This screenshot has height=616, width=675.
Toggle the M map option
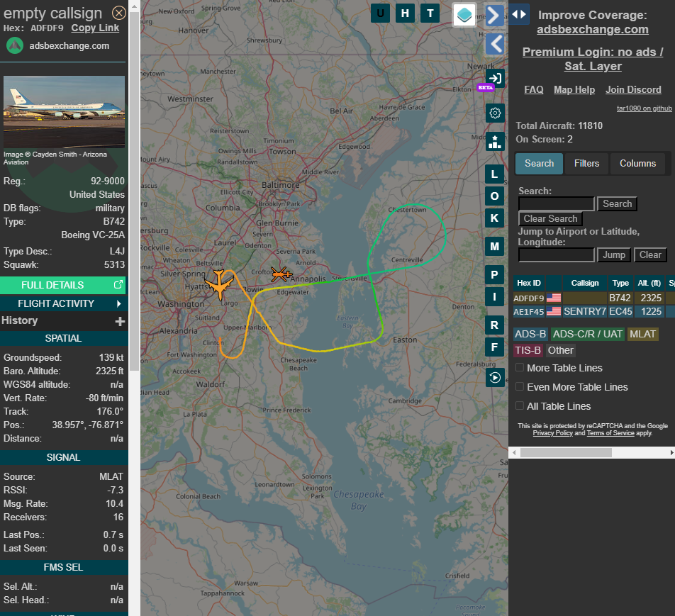[495, 247]
